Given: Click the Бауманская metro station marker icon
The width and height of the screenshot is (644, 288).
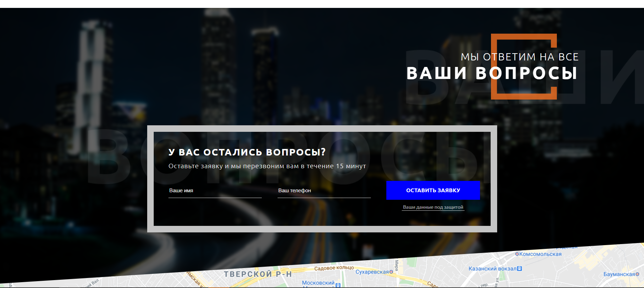Looking at the screenshot, I should pos(637,274).
